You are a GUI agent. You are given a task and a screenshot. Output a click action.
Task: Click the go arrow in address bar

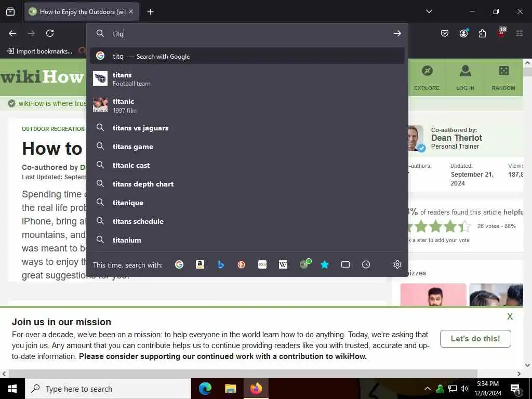pos(397,33)
